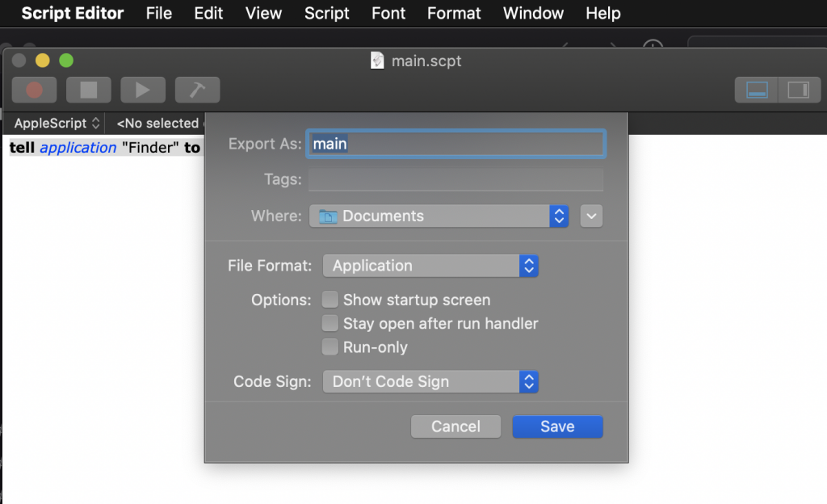Viewport: 827px width, 504px height.
Task: Open the Where folder popup (Documents)
Action: [x=439, y=216]
